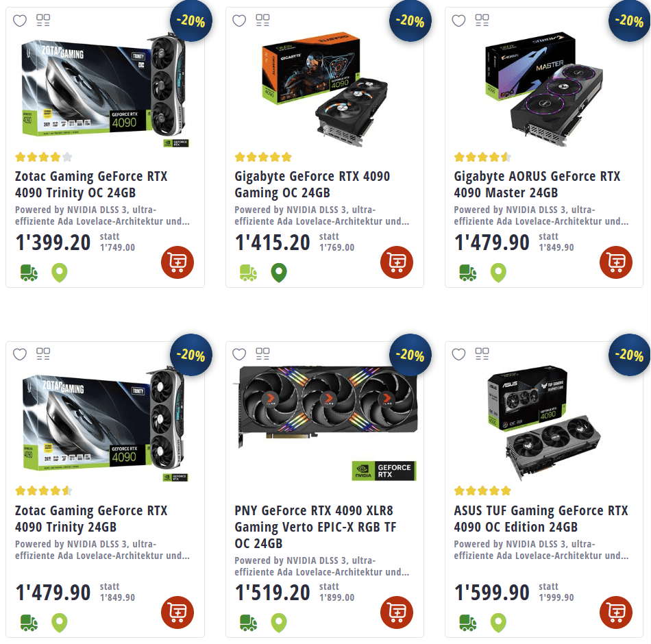Add Gigabyte Gaming OC 24GB to cart

[x=397, y=262]
